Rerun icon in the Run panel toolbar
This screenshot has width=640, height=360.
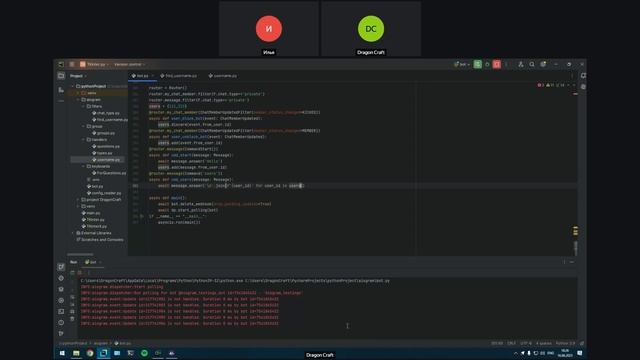[x=73, y=273]
